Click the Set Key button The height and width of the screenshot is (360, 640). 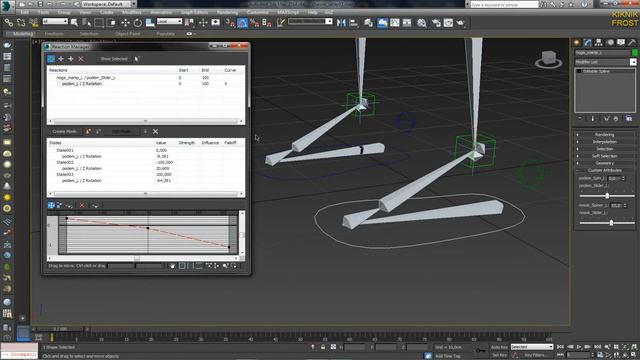tap(499, 355)
